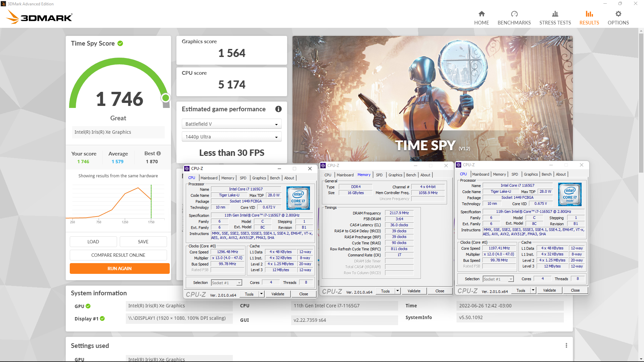Image resolution: width=644 pixels, height=362 pixels.
Task: Click the CPU score card
Action: tap(231, 81)
